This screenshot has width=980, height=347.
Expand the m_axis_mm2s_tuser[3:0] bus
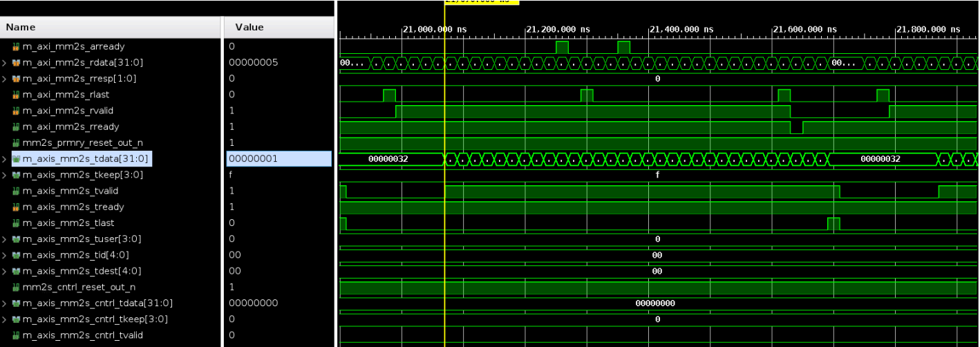(x=6, y=239)
